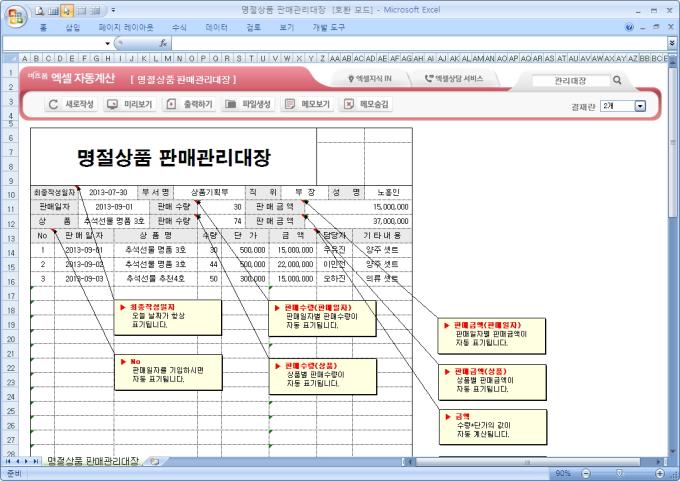Image resolution: width=680 pixels, height=481 pixels.
Task: Click the 90% zoom level indicator
Action: pyautogui.click(x=563, y=473)
